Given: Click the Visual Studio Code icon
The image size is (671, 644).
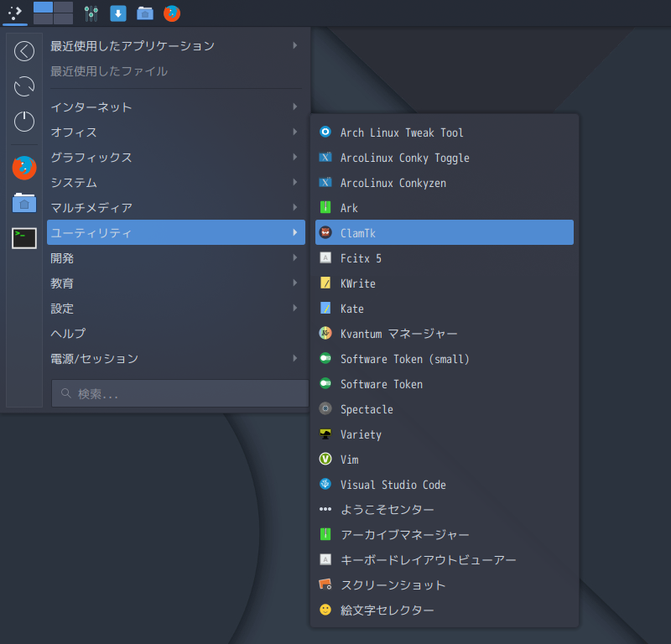Looking at the screenshot, I should click(x=325, y=484).
